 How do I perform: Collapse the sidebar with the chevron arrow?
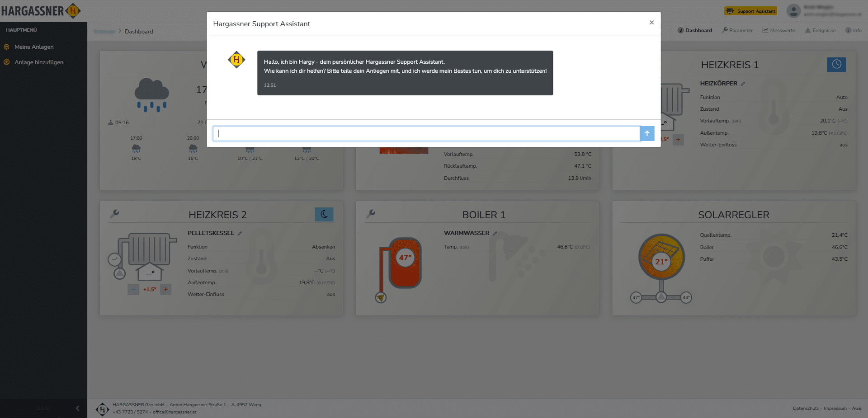coord(77,408)
